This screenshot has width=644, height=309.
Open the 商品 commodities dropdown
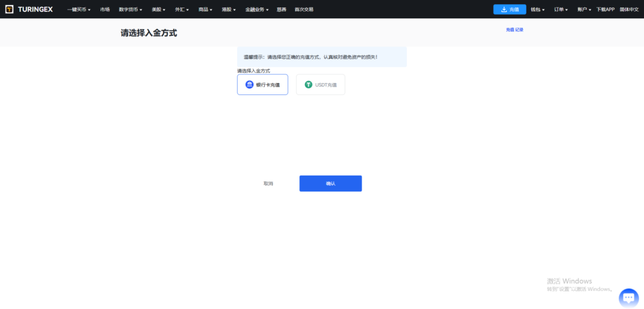[206, 9]
